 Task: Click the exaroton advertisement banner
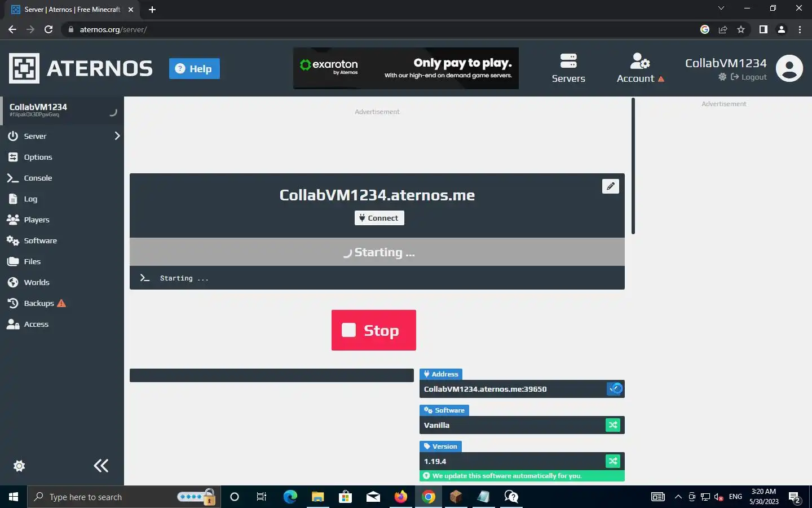(x=406, y=68)
